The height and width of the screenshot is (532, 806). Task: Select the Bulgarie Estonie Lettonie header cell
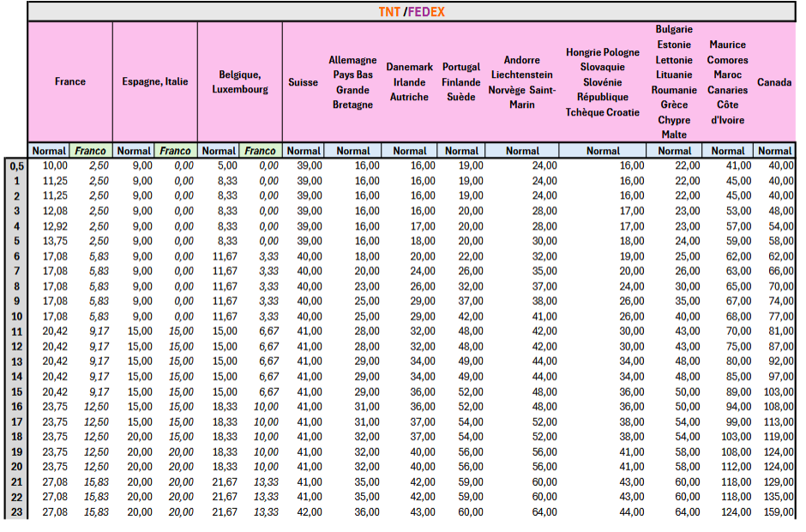click(674, 82)
